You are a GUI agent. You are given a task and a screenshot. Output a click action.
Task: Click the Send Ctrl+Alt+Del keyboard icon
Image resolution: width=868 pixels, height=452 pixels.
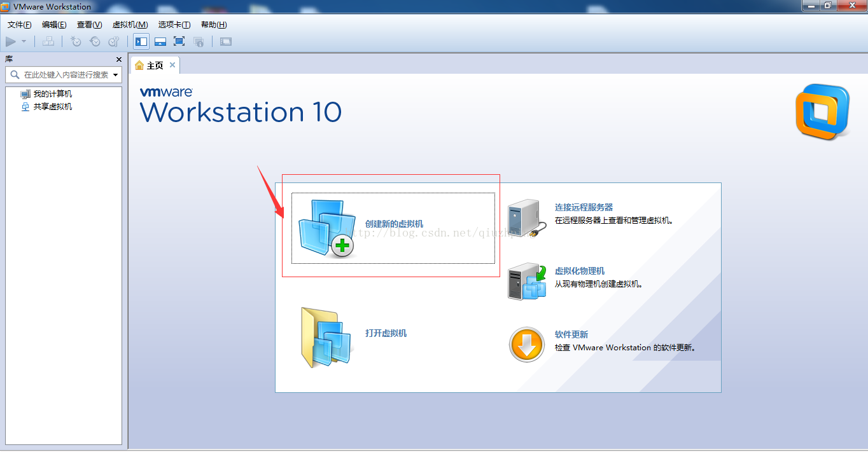pos(48,41)
